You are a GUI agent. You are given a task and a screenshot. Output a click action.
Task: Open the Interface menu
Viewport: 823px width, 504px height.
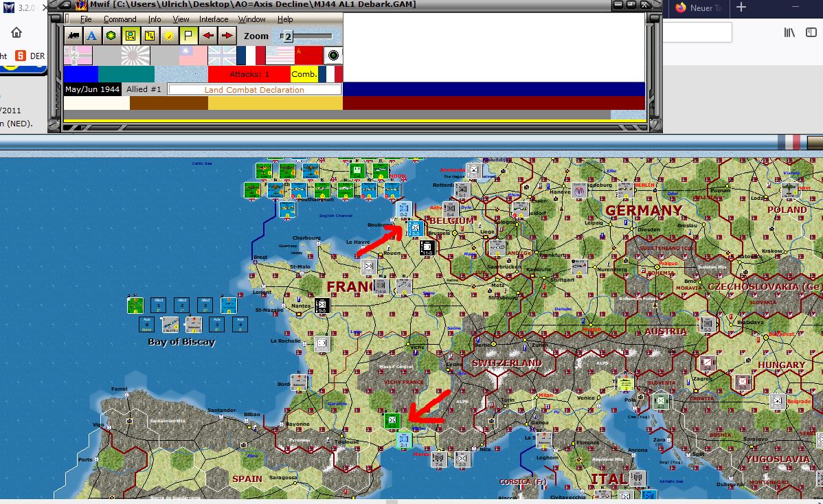tap(214, 19)
